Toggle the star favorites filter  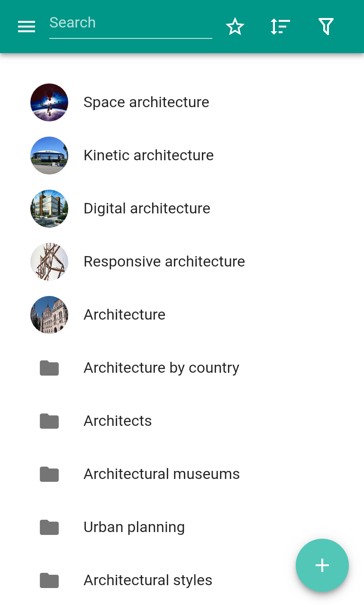[x=235, y=27]
